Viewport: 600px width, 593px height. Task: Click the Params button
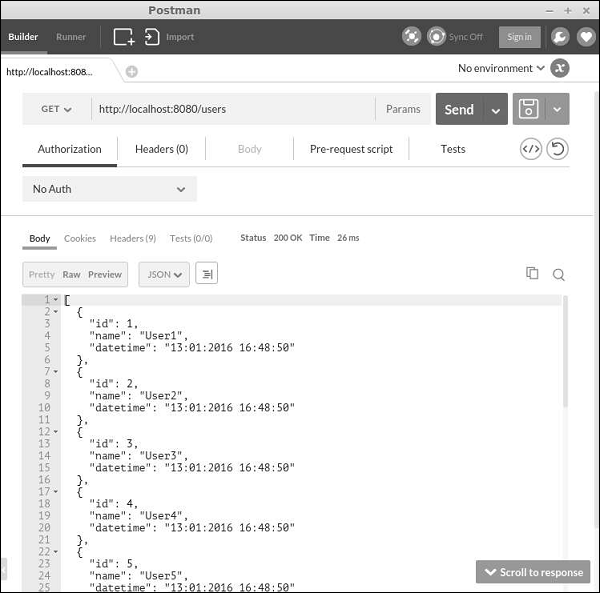click(x=403, y=109)
